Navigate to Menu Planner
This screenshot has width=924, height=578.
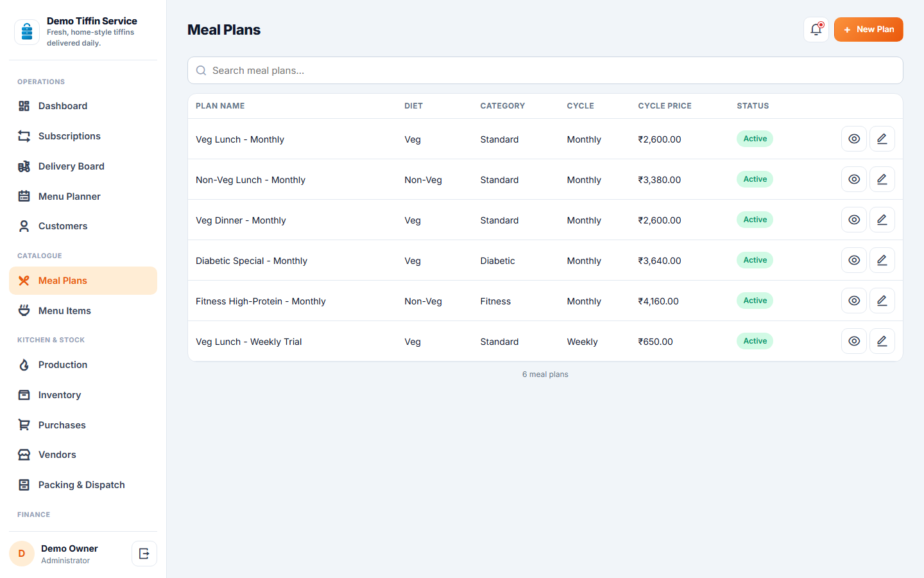(x=83, y=197)
